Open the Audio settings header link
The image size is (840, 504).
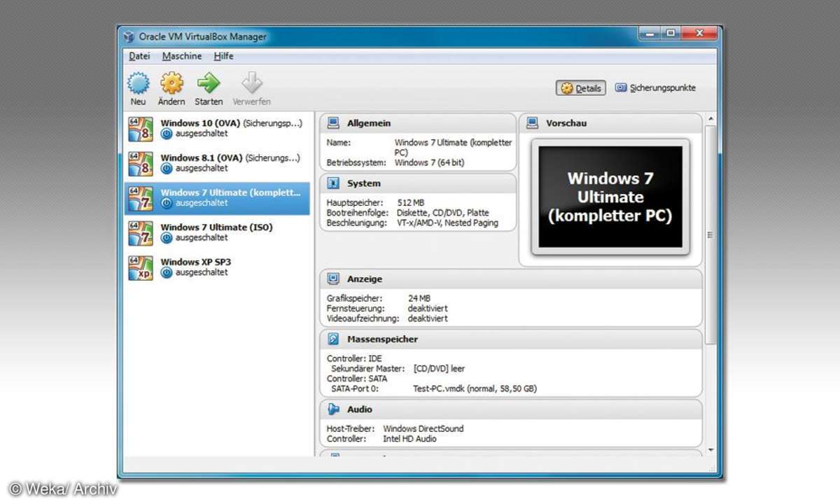[360, 409]
